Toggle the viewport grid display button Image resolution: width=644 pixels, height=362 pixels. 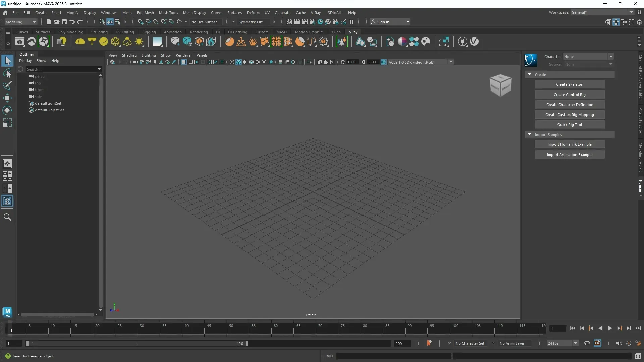(x=184, y=62)
